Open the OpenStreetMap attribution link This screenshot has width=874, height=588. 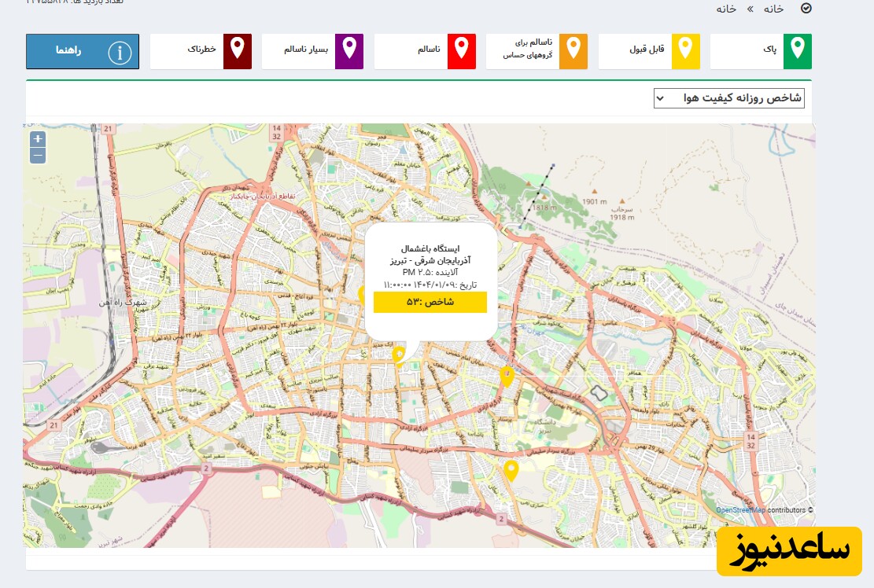coord(740,510)
